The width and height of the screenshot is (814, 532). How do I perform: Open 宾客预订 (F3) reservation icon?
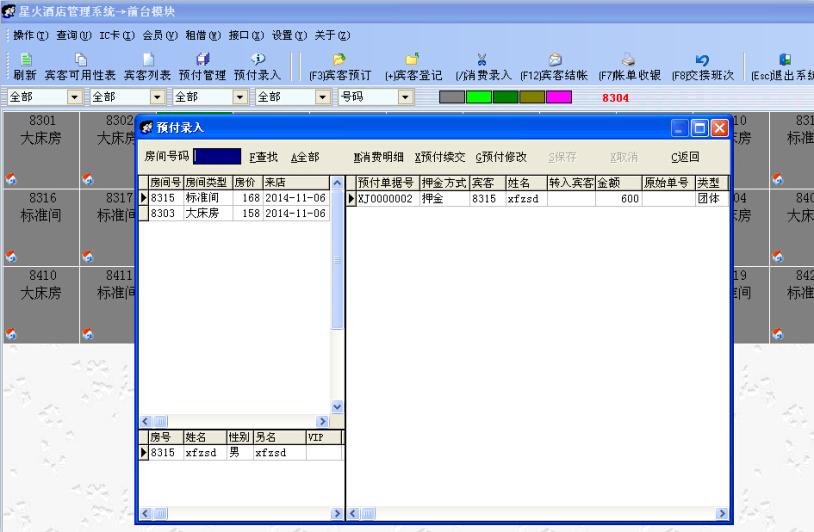(x=339, y=66)
